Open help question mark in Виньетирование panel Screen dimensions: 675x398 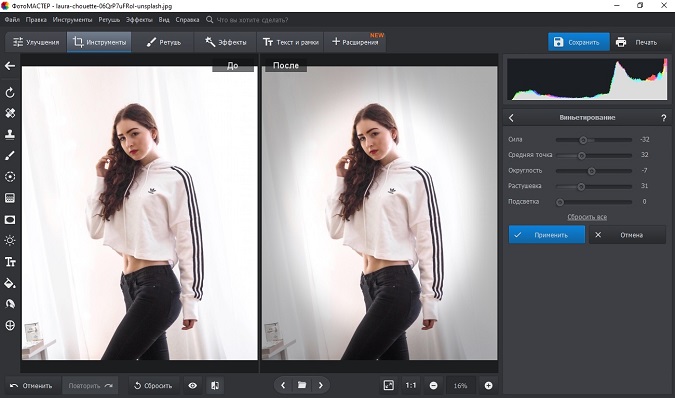[x=663, y=118]
